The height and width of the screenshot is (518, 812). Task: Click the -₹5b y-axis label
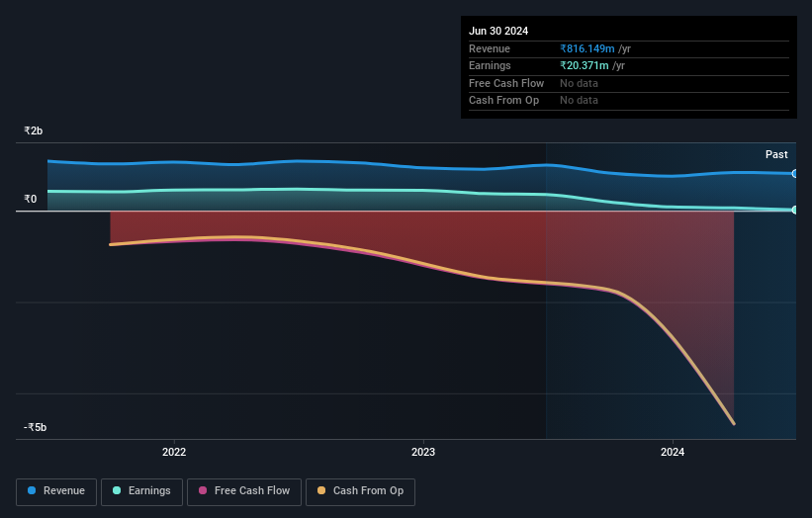[36, 427]
